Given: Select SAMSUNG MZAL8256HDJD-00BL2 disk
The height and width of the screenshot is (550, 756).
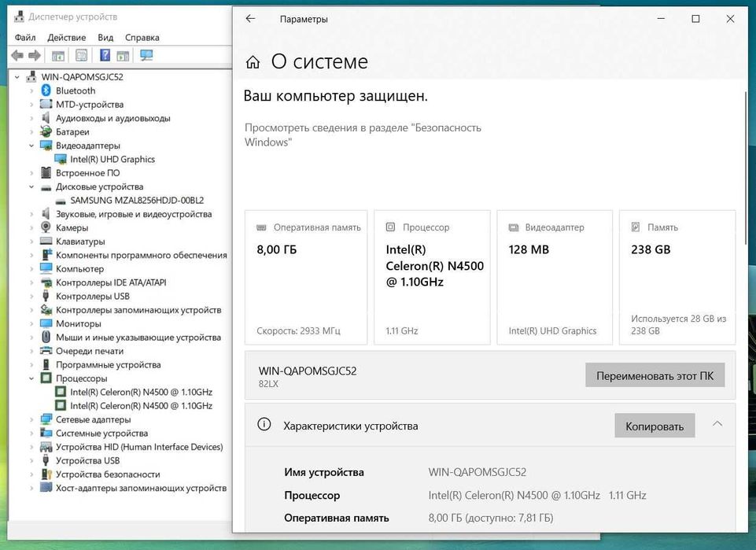Looking at the screenshot, I should [137, 200].
